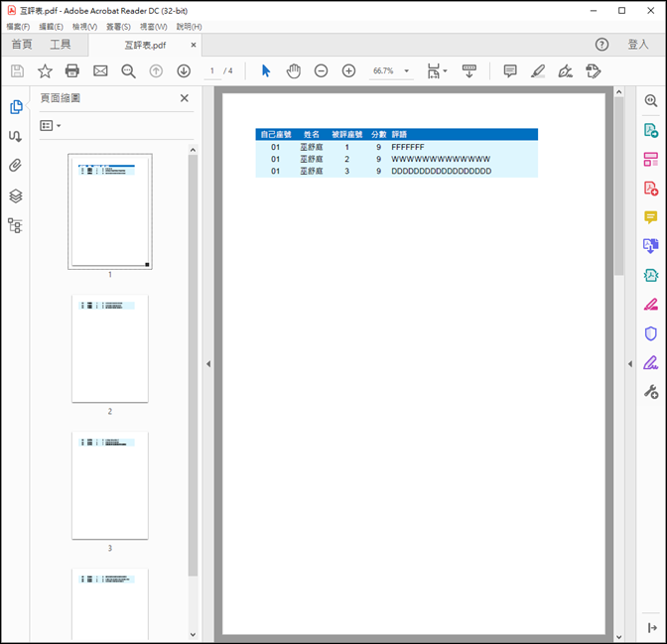
Task: Zoom out with minus icon
Action: tap(322, 71)
